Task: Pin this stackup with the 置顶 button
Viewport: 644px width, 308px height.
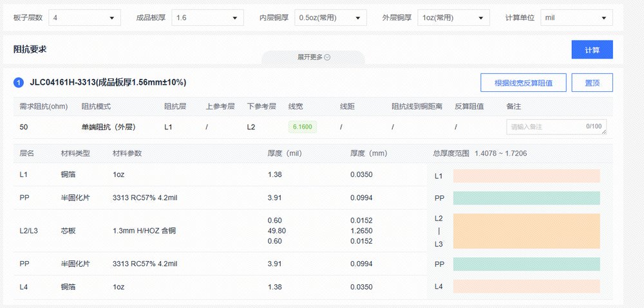Action: [x=592, y=83]
